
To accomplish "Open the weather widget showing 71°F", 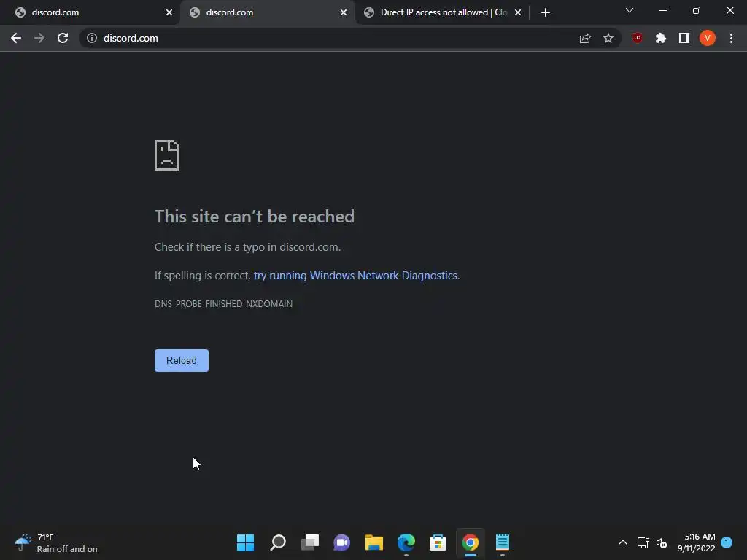I will (56, 542).
